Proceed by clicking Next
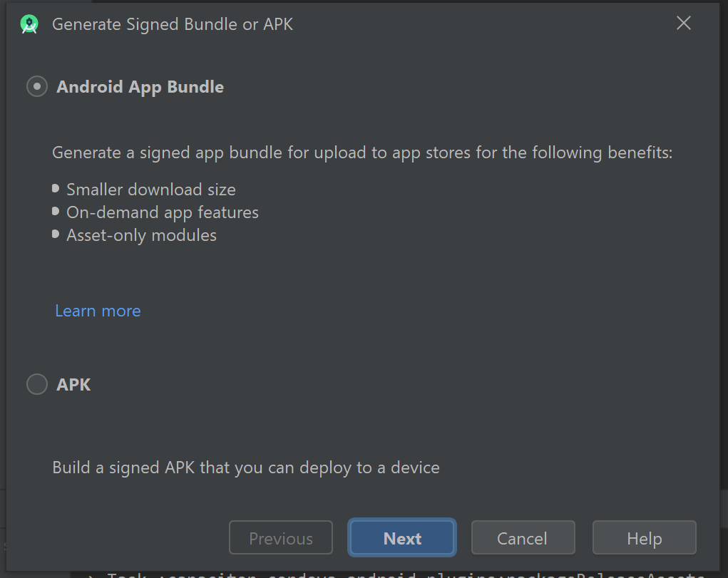This screenshot has height=578, width=728. (402, 537)
